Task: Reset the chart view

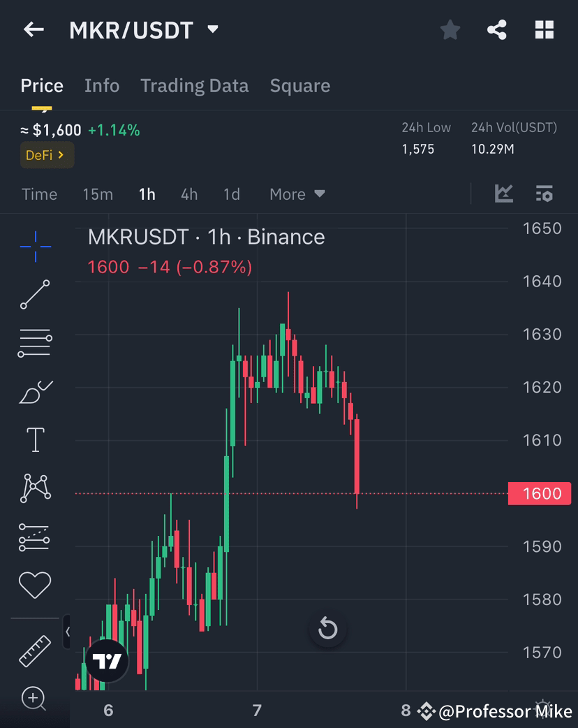Action: pos(327,629)
